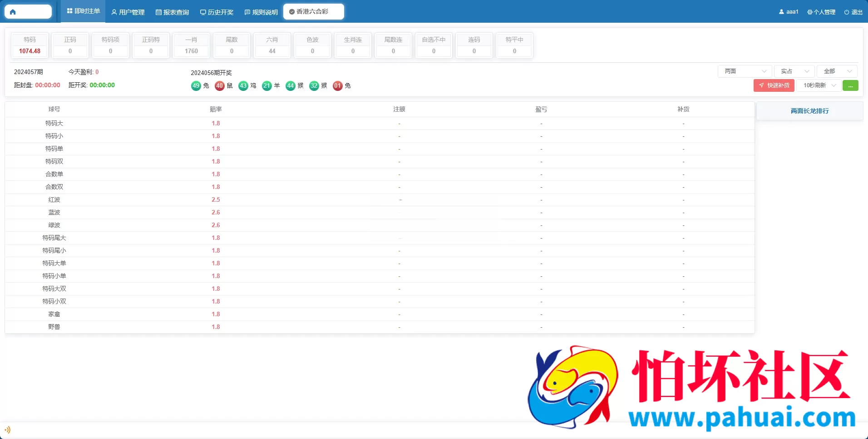Click the 合数单 row
868x439 pixels.
pyautogui.click(x=380, y=175)
